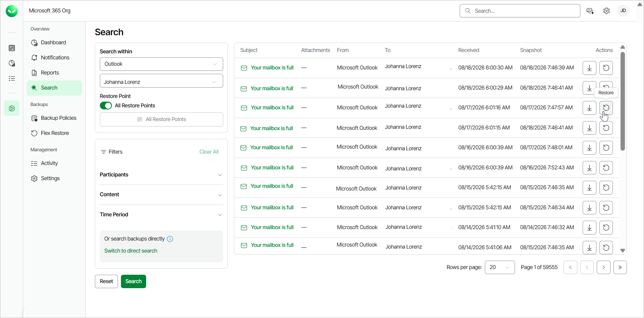Download the email received 08/17/2026 6:01:16 AM

[x=589, y=108]
